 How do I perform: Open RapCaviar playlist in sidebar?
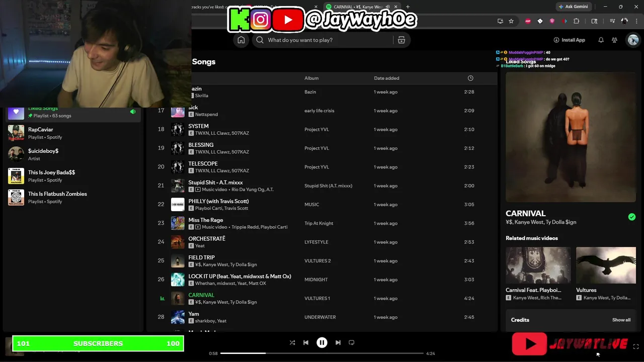[x=73, y=133]
